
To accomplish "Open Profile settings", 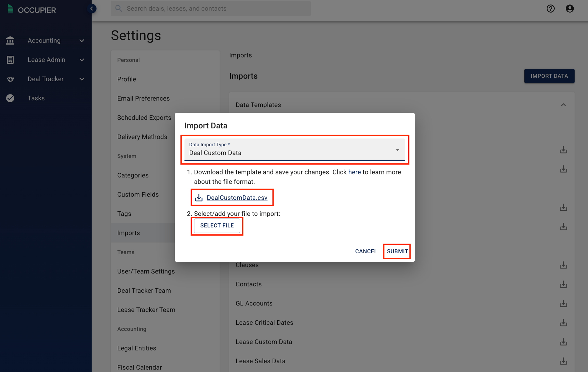I will click(127, 79).
